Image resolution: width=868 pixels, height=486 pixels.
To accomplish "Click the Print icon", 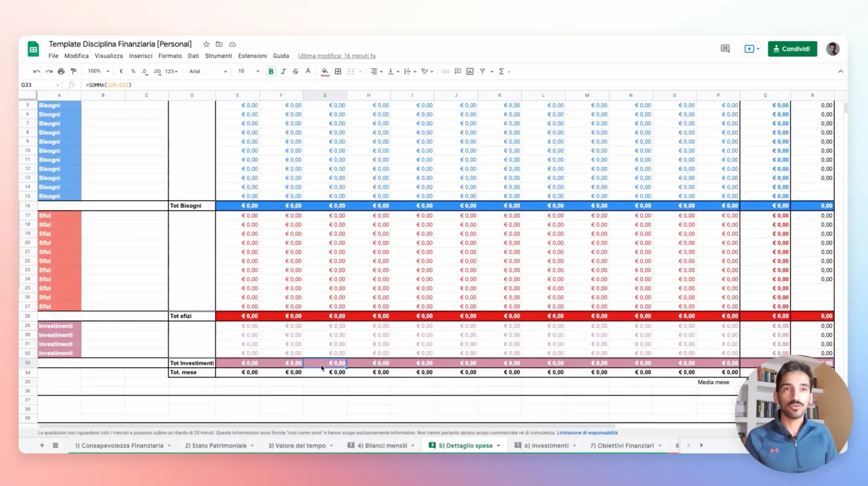I will pos(61,72).
